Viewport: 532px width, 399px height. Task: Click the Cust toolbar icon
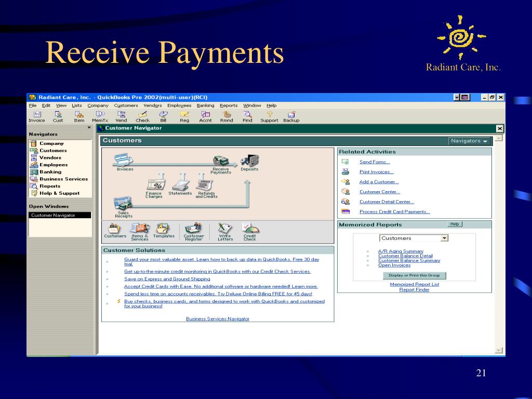pyautogui.click(x=58, y=117)
